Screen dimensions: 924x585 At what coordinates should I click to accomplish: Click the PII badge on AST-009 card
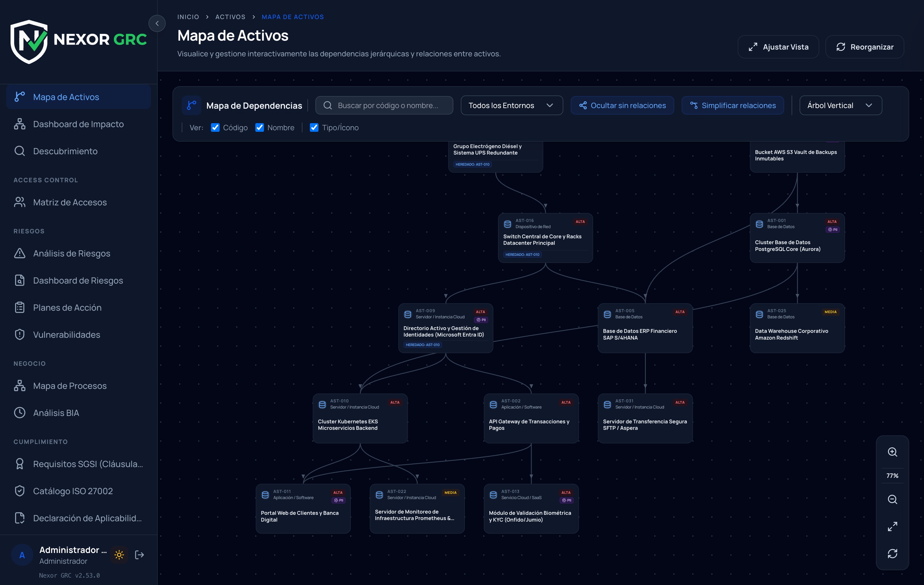click(481, 320)
